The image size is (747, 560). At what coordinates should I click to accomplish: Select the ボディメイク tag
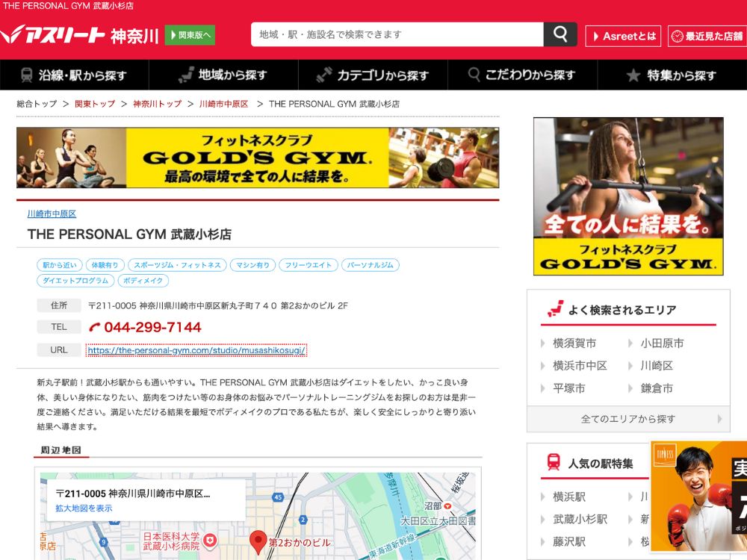tap(143, 281)
